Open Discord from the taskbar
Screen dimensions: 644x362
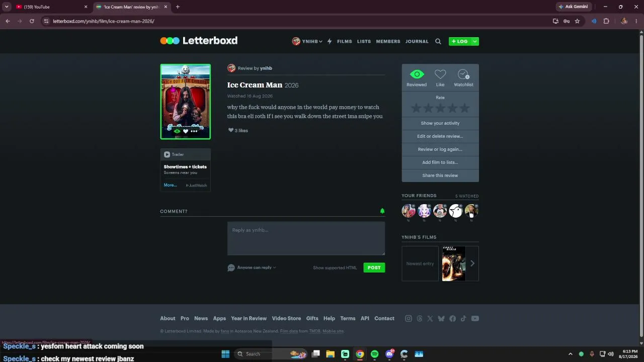(x=389, y=354)
